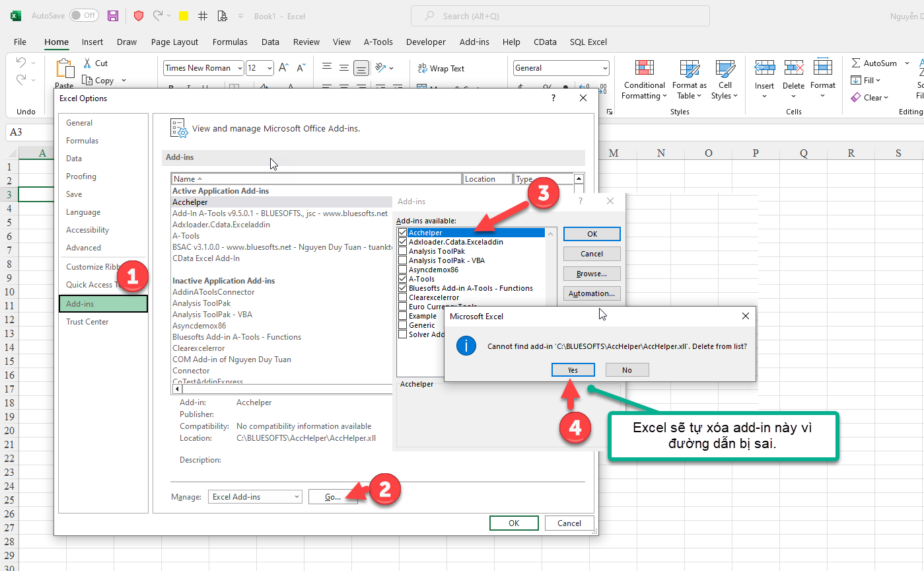
Task: Click the Excel logo icon
Action: coord(16,16)
